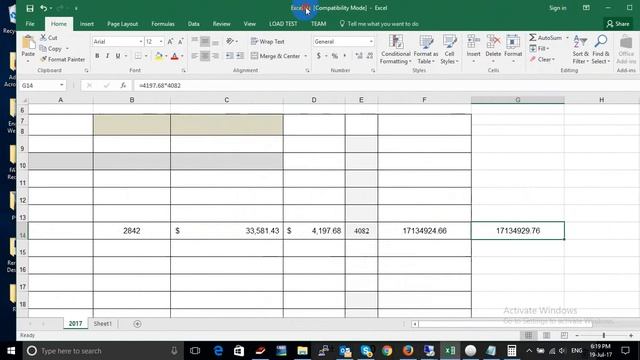This screenshot has width=640, height=360.
Task: Click the zoom slider handle
Action: point(604,336)
